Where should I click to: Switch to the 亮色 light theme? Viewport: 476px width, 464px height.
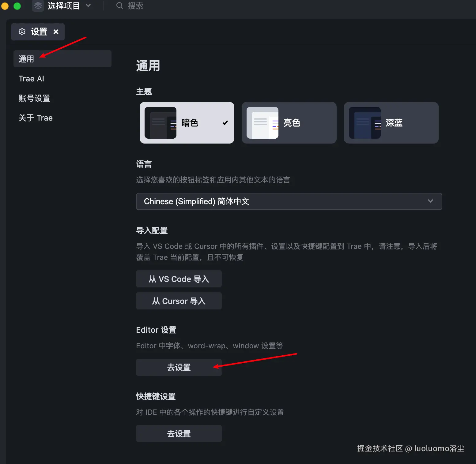click(289, 123)
